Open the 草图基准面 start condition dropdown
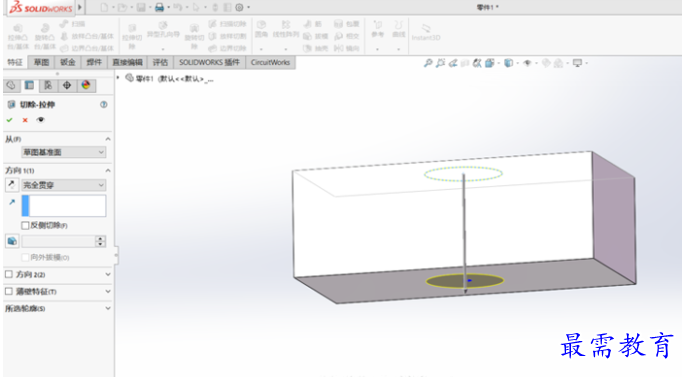682x377 pixels. [x=64, y=152]
